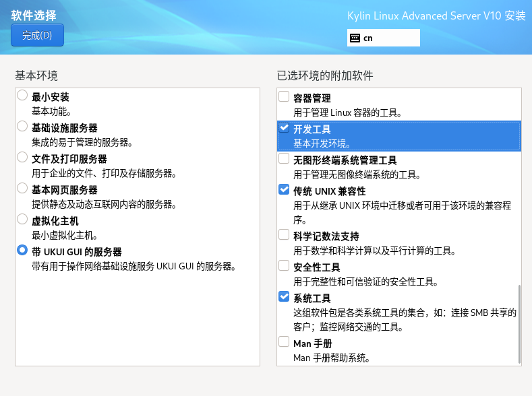Click description 用于企业的文件、打印及存储服务器。
532x396 pixels.
click(104, 174)
